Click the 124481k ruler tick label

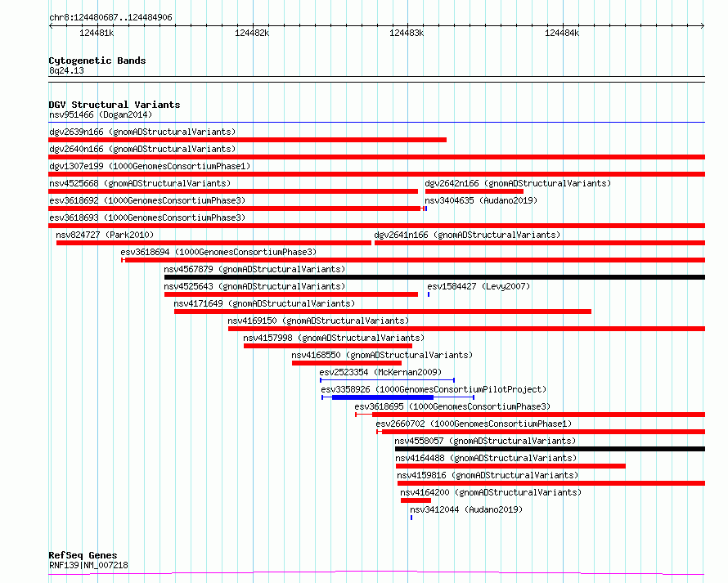pyautogui.click(x=97, y=33)
